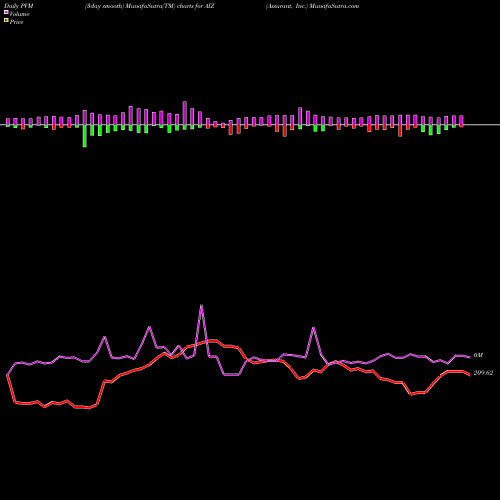
Task: Select the 'Price' legend label
Action: click(x=16, y=22)
